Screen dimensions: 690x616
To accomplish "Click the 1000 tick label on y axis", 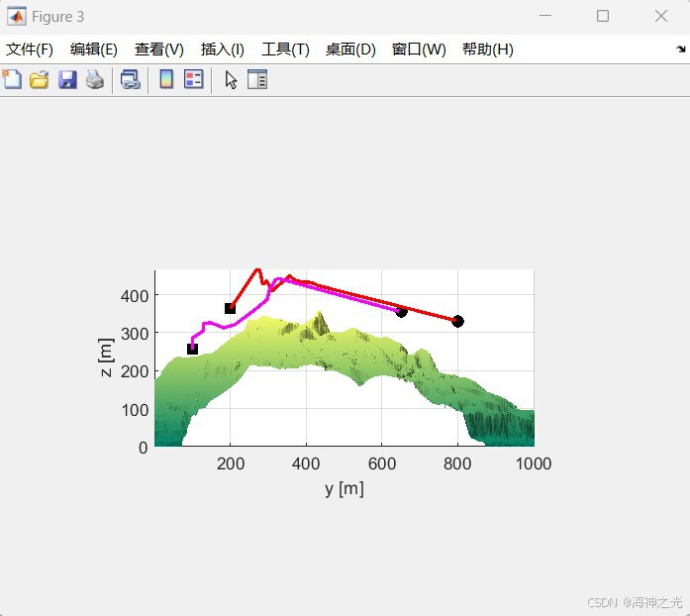I will [x=534, y=463].
